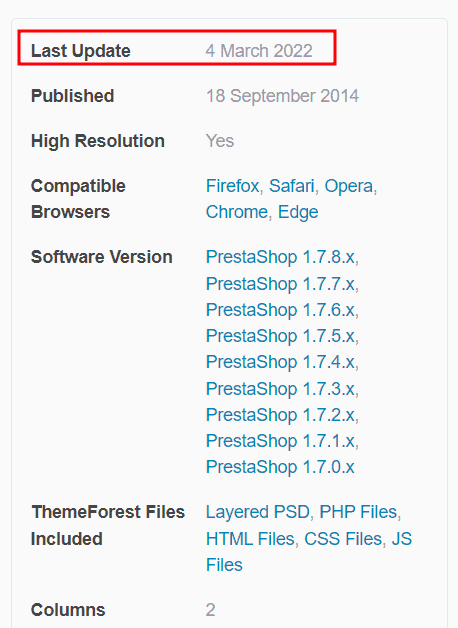Select PrestaShop 1.7.7.x version link
The width and height of the screenshot is (458, 628).
[x=280, y=284]
